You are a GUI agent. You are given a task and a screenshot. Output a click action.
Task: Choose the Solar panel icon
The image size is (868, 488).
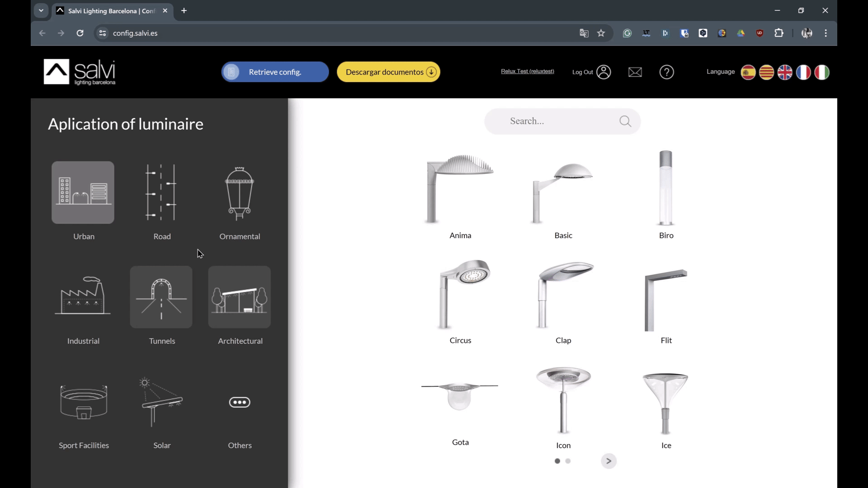(x=161, y=402)
